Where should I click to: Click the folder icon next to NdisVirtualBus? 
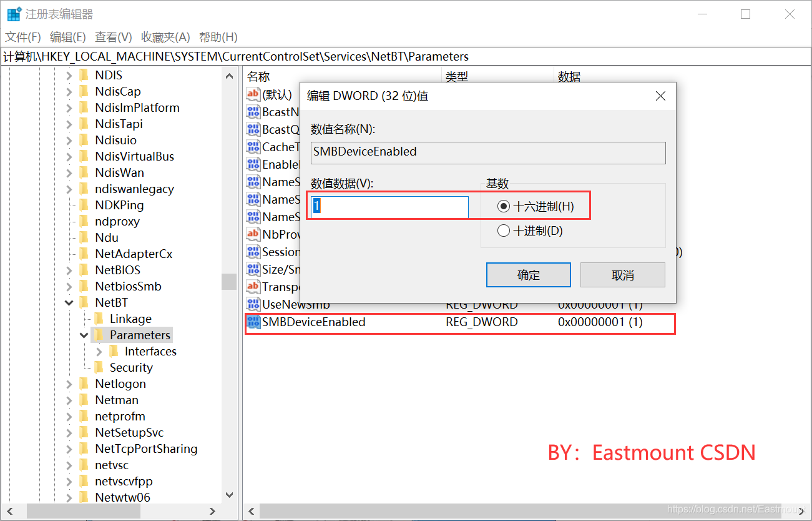tap(84, 156)
